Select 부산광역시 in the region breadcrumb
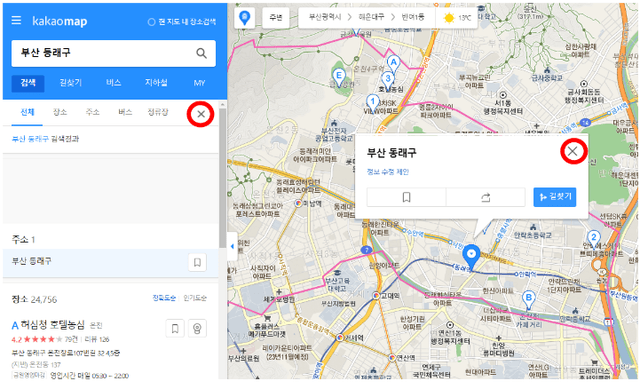 pyautogui.click(x=325, y=18)
